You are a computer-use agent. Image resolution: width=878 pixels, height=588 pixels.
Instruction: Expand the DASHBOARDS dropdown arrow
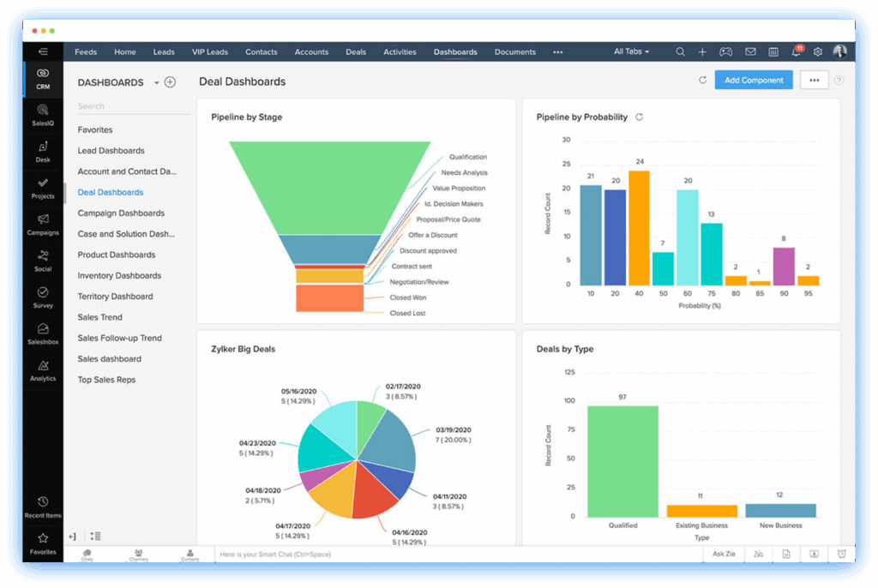[156, 83]
